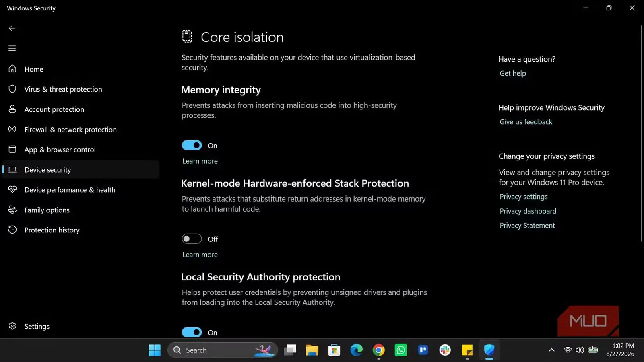The image size is (644, 362).
Task: Select Firewall & network protection label
Action: (x=70, y=130)
